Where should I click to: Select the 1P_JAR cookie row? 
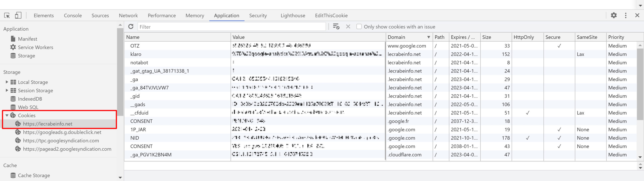click(380, 130)
